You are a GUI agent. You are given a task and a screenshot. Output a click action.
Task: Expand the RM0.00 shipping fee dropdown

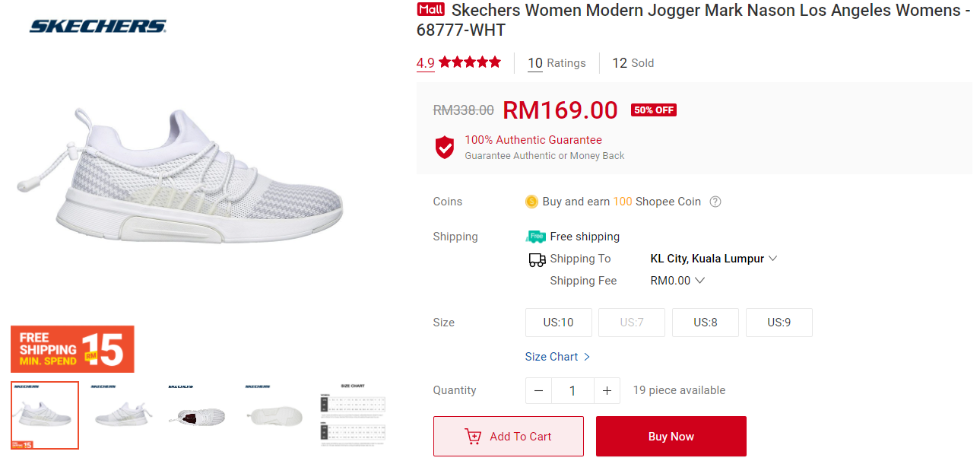[677, 281]
